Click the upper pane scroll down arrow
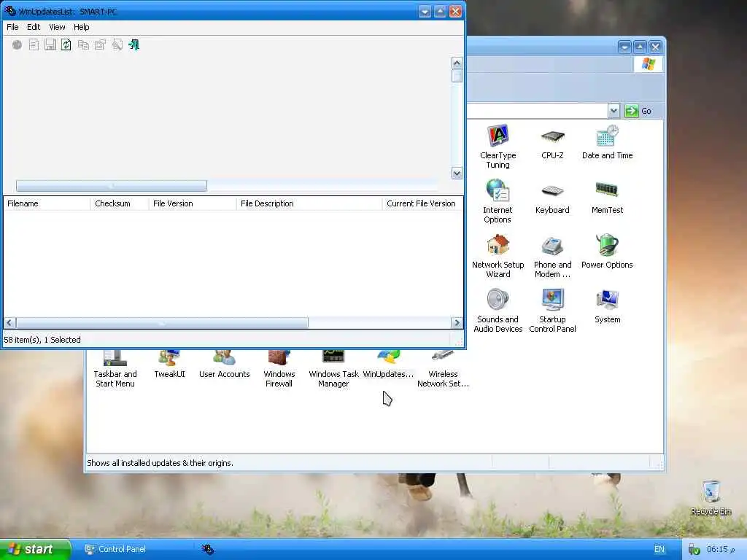 pyautogui.click(x=457, y=174)
